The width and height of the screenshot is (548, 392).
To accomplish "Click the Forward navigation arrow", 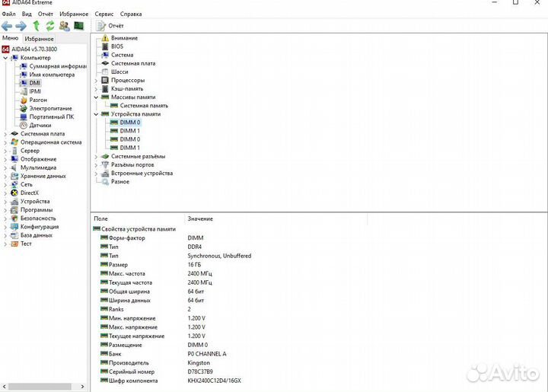I will point(21,26).
